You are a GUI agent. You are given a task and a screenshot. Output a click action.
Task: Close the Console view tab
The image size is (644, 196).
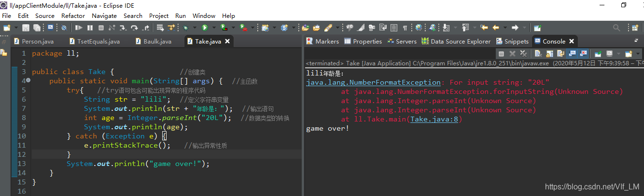(572, 42)
